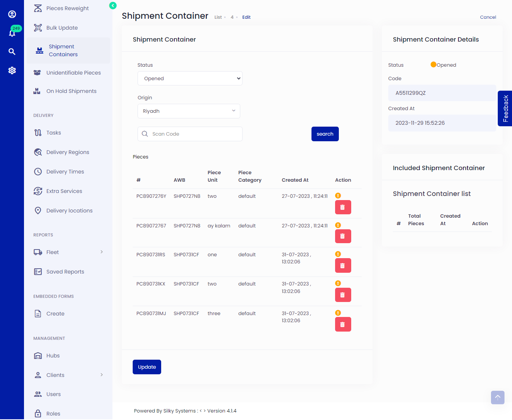Open settings gear icon in left rail
This screenshot has width=512, height=420.
point(12,70)
